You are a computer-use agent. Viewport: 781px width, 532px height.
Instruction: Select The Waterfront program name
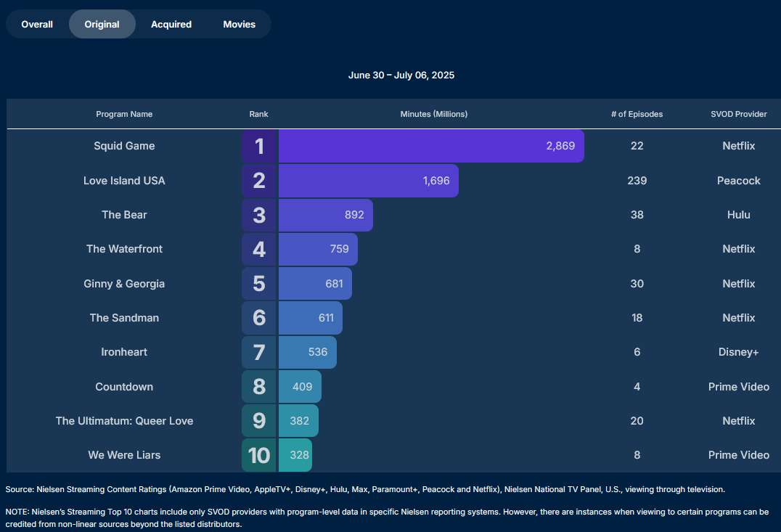[x=124, y=249]
